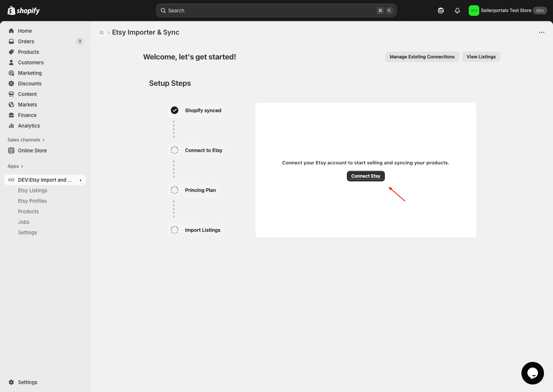Viewport: 553px width, 392px height.
Task: Open the Sidekick assistant icon in top bar
Action: (x=441, y=11)
